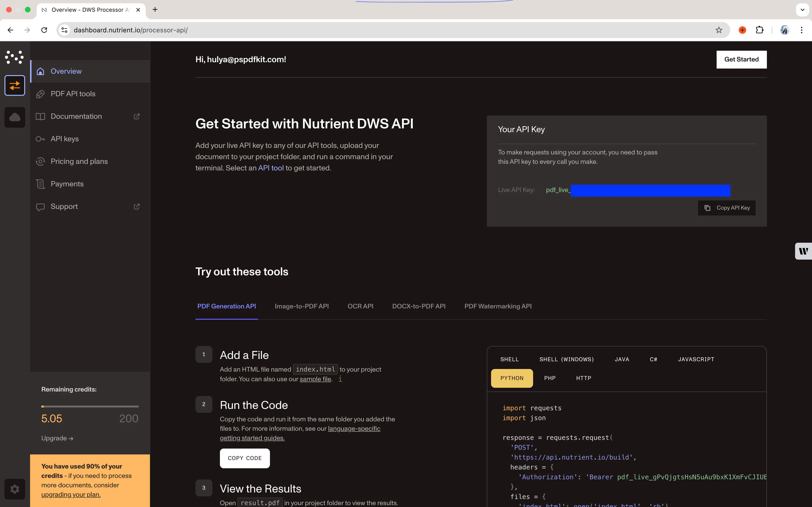Screen dimensions: 812x507
Task: Click the external link icon beside Documentation
Action: click(x=137, y=116)
